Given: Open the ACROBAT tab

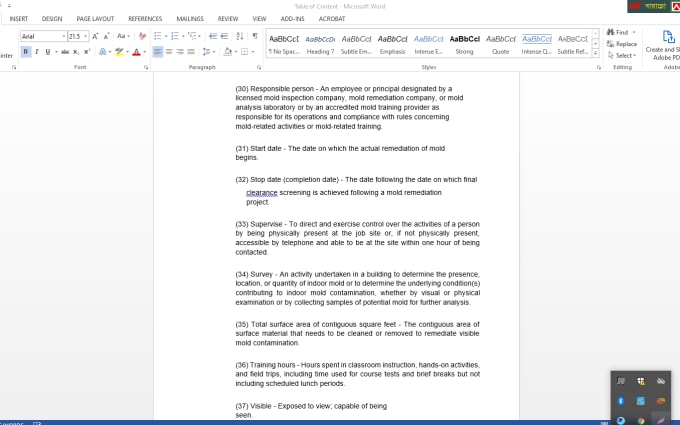Looking at the screenshot, I should [x=332, y=19].
